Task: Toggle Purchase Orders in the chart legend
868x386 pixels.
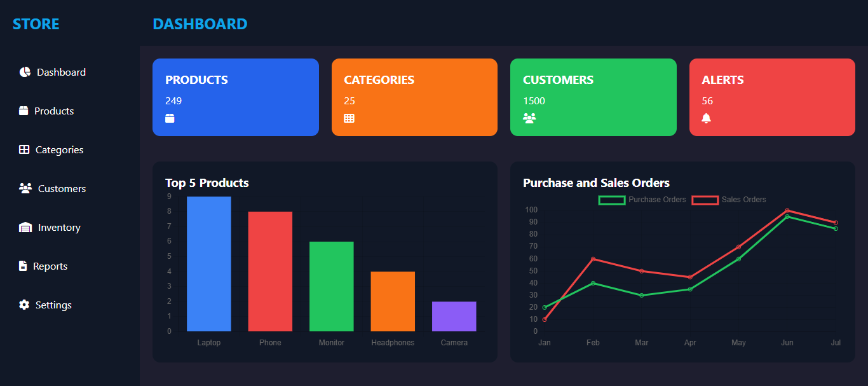Action: point(642,200)
